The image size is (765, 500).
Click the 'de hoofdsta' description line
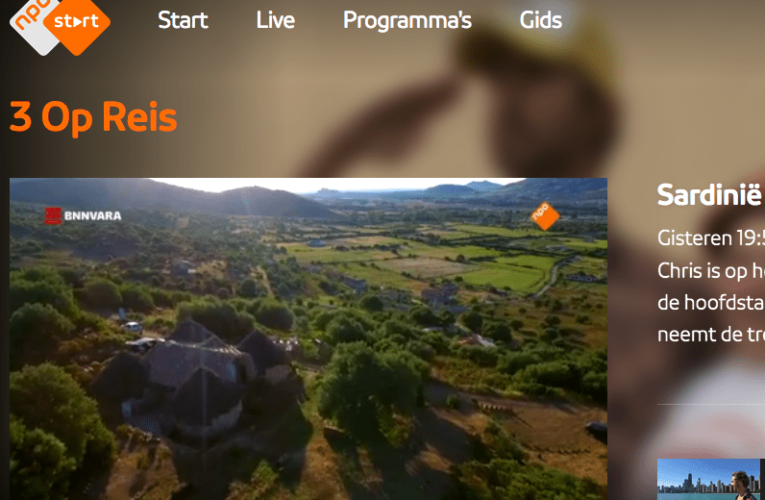711,303
